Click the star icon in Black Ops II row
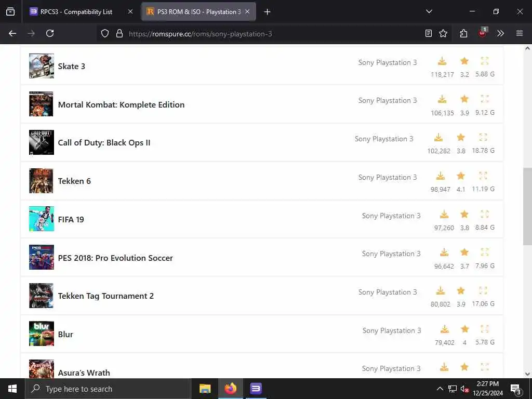Image resolution: width=532 pixels, height=399 pixels. 461,137
